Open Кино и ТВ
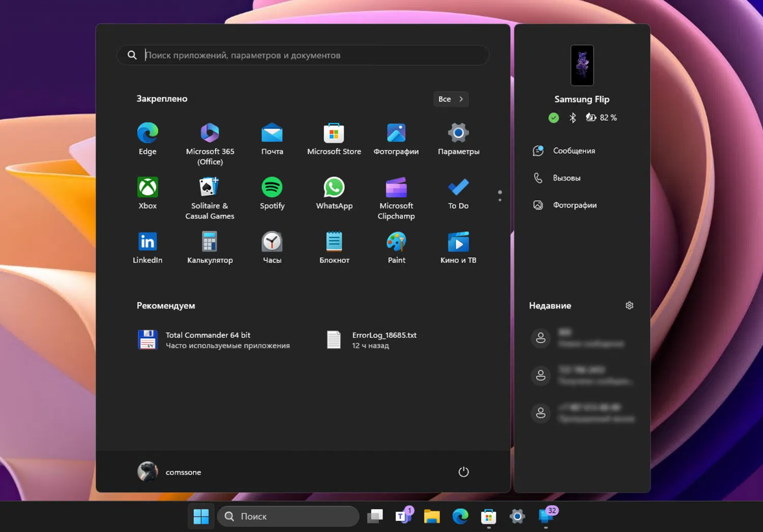 pos(458,248)
